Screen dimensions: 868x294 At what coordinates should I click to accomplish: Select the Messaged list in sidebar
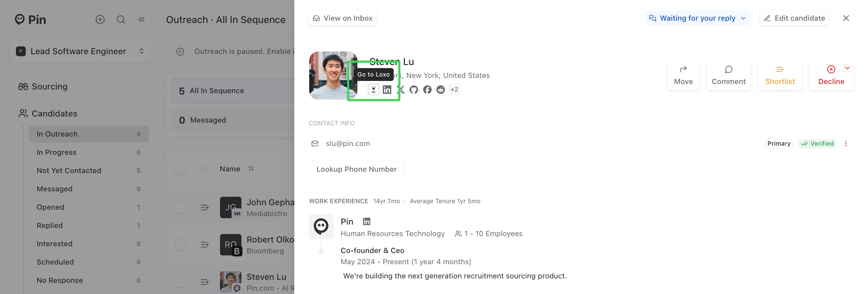coord(89,189)
